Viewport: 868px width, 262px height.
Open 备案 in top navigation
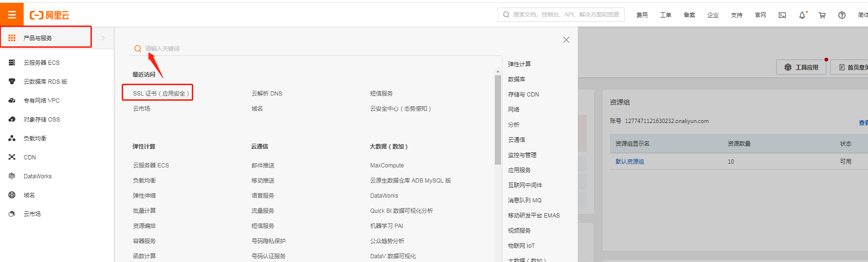[x=689, y=15]
